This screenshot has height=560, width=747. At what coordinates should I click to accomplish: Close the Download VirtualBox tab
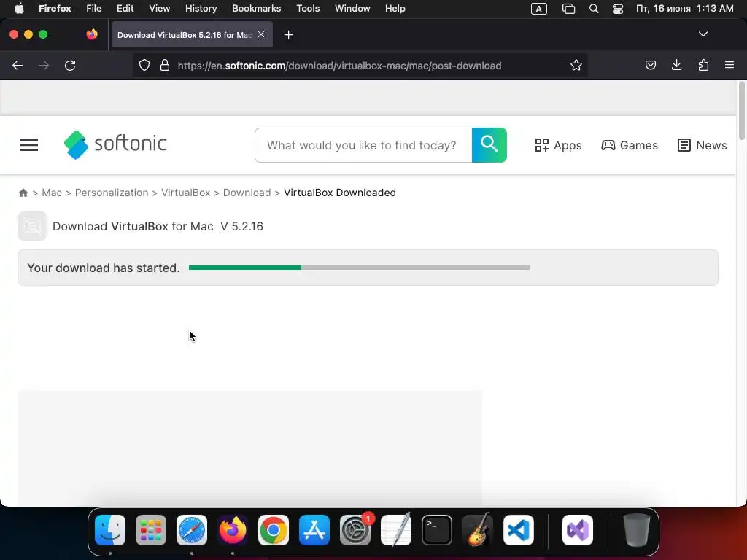[261, 34]
